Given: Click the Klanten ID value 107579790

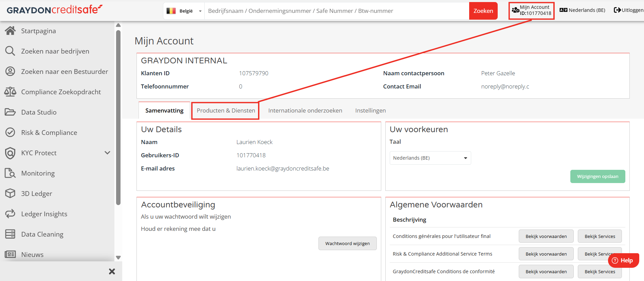Looking at the screenshot, I should pyautogui.click(x=254, y=73).
